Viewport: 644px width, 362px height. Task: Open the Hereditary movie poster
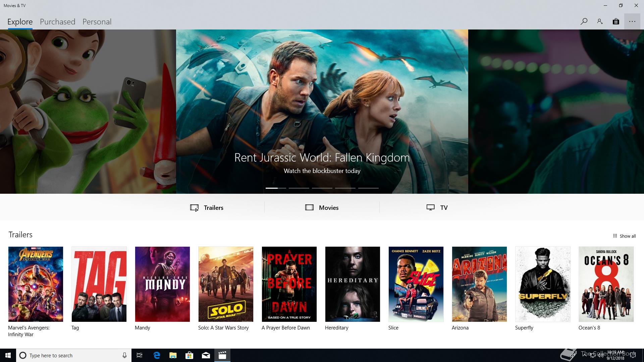[353, 284]
